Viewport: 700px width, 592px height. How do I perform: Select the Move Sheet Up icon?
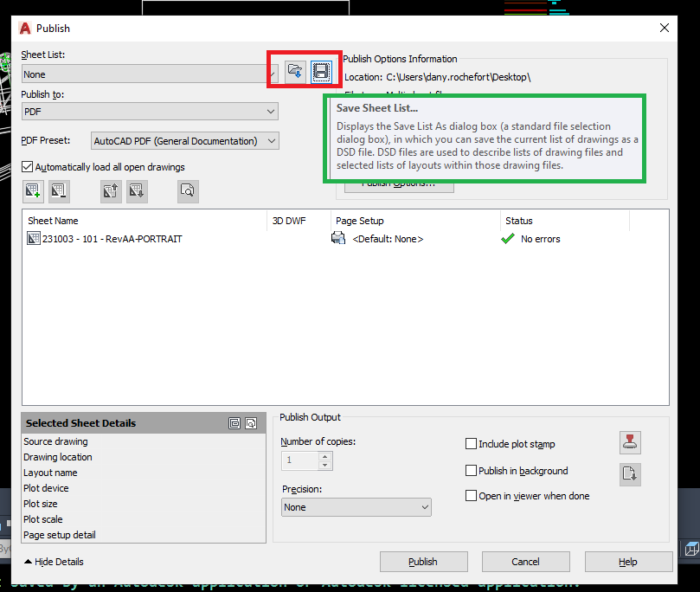pyautogui.click(x=110, y=191)
